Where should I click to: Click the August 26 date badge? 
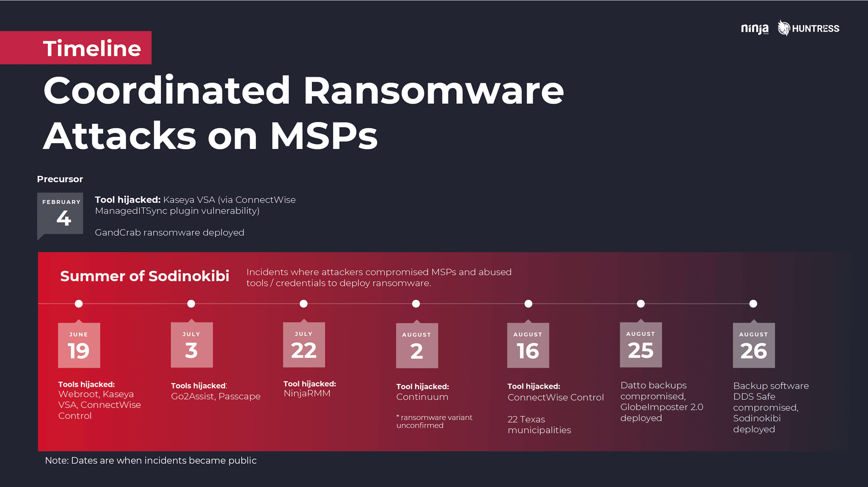754,345
